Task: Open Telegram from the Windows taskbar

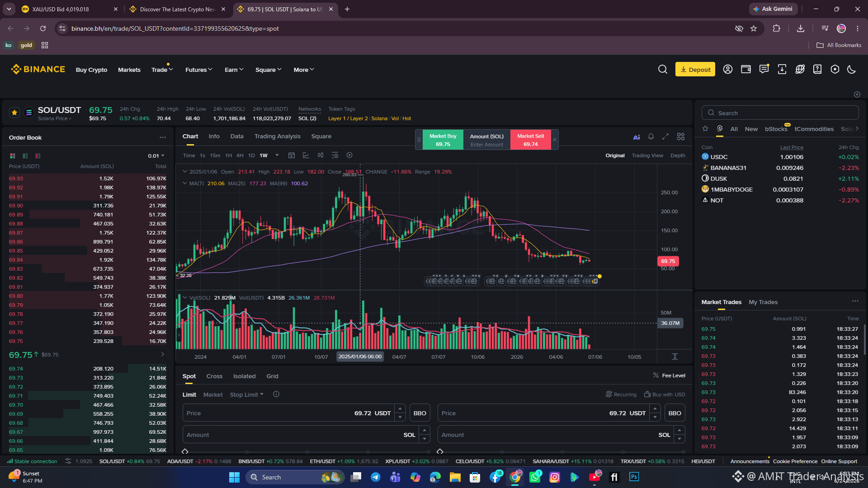Action: click(x=376, y=477)
